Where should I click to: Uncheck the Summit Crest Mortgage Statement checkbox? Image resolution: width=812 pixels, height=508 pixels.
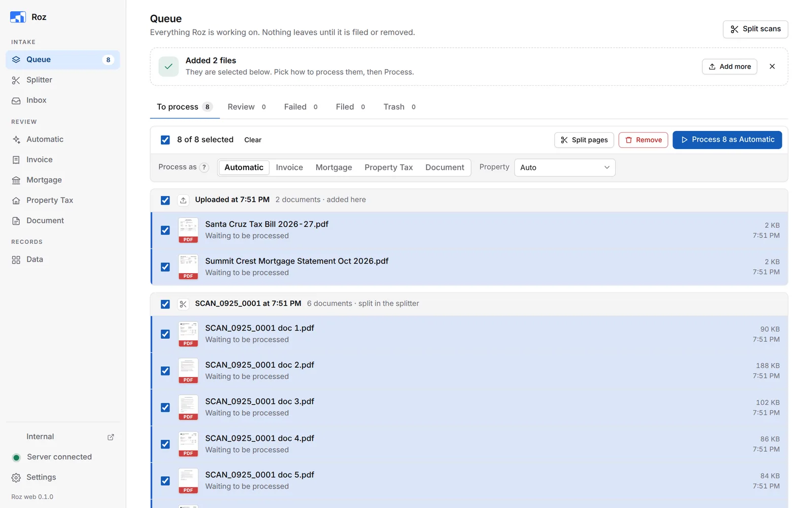click(165, 267)
